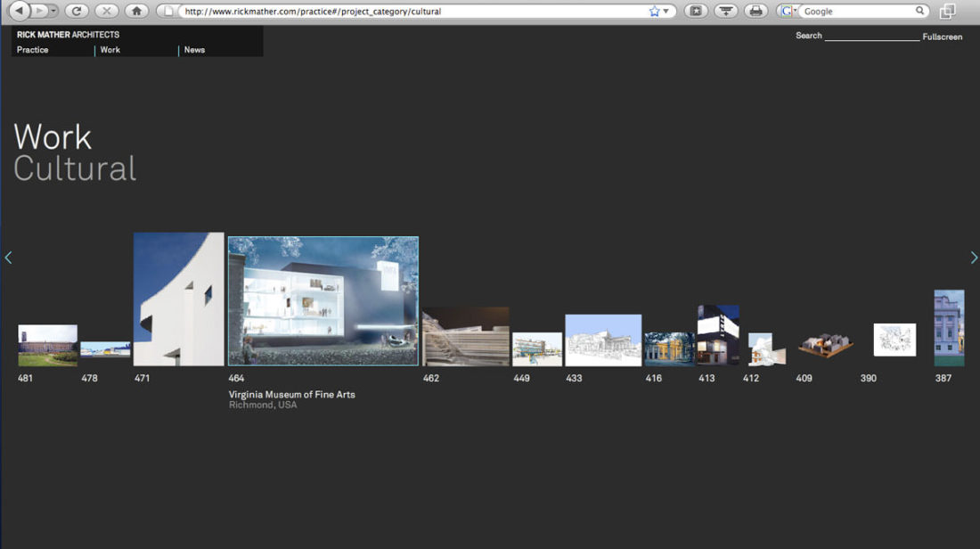This screenshot has width=980, height=549.
Task: Click the Richmond, USA location text
Action: click(x=263, y=406)
